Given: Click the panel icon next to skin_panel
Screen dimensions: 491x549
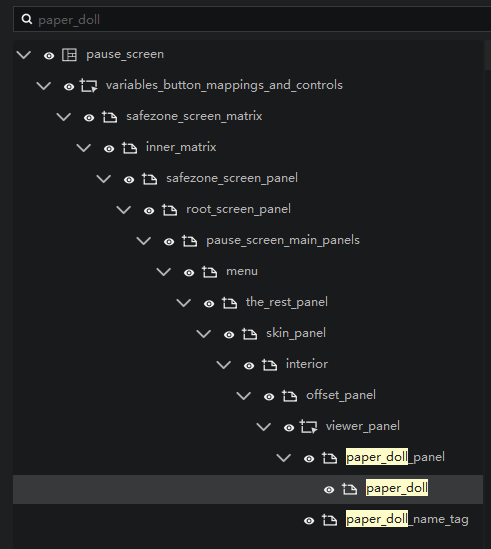Looking at the screenshot, I should point(249,334).
